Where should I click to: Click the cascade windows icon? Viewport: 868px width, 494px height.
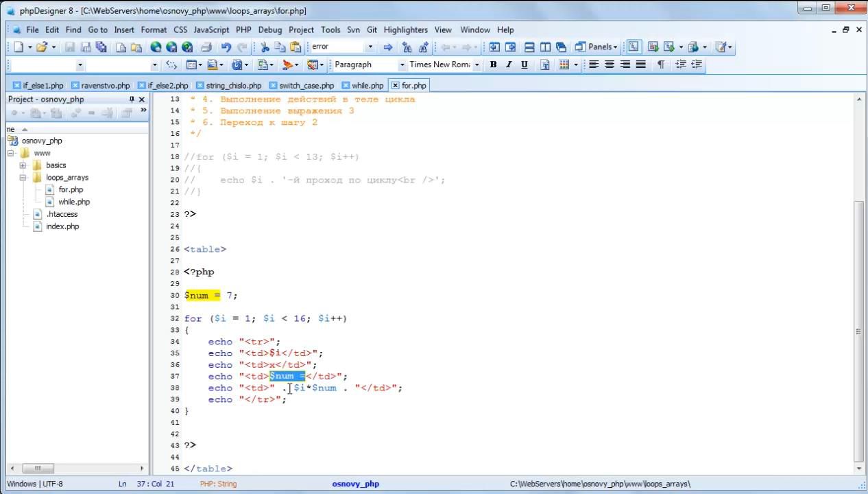click(561, 47)
